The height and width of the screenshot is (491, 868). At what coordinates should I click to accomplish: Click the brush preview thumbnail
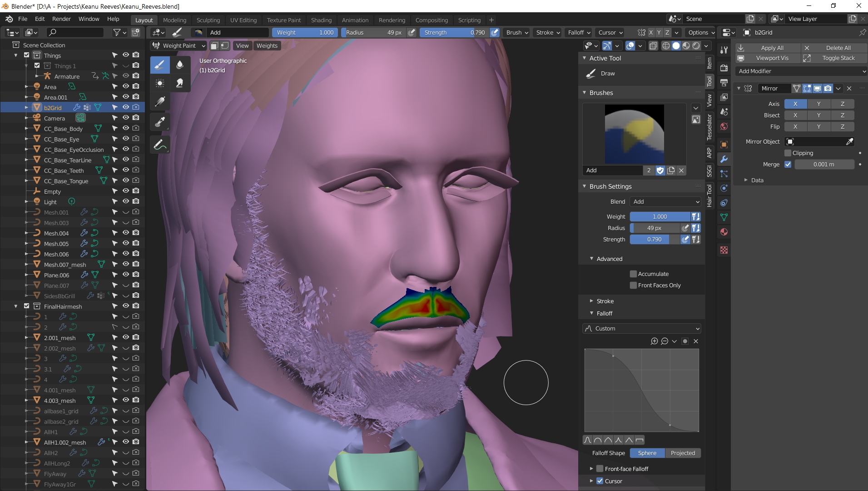(x=634, y=134)
